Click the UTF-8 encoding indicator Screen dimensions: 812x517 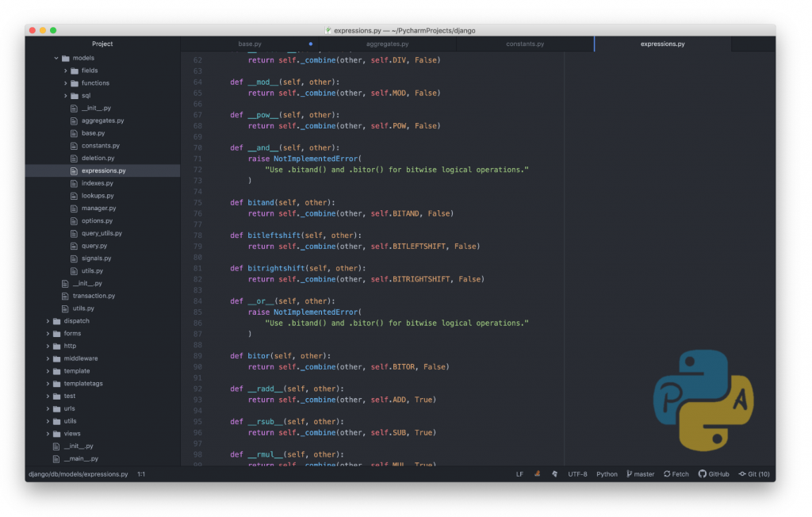point(577,473)
